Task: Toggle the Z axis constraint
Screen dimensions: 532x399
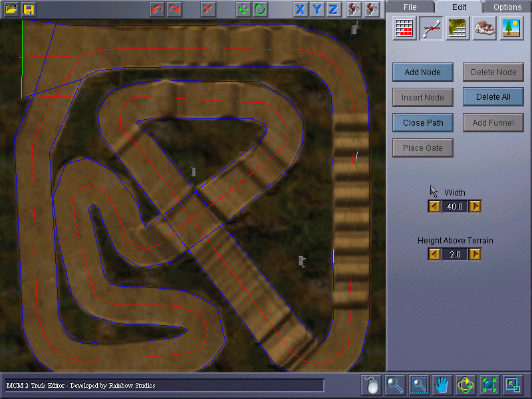Action: 334,9
